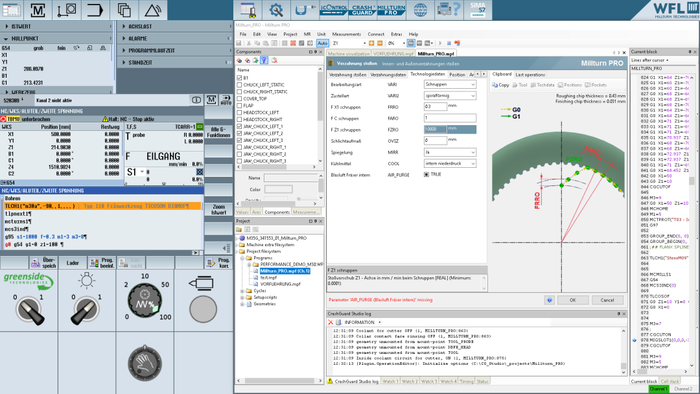
Task: Click the M machine mode icon in top bar
Action: [x=38, y=10]
